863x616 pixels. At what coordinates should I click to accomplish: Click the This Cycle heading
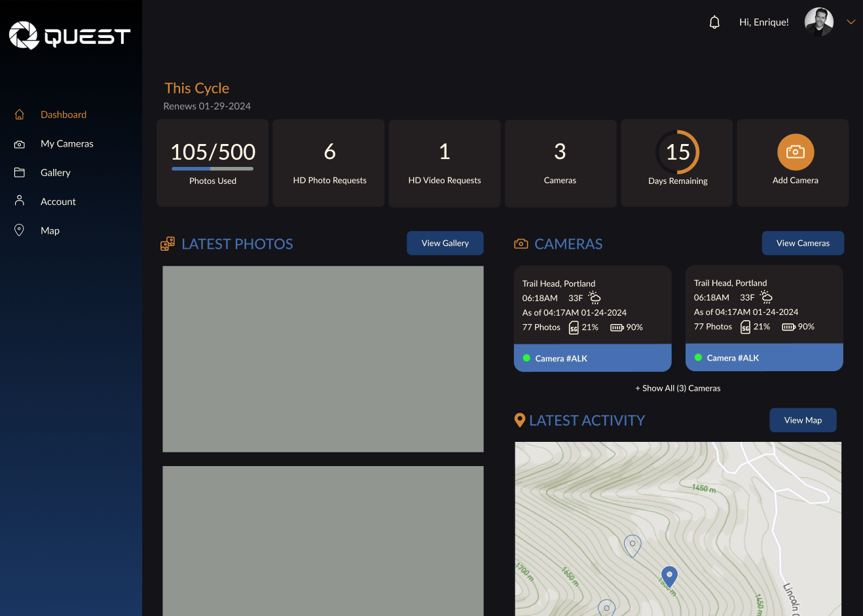[197, 88]
